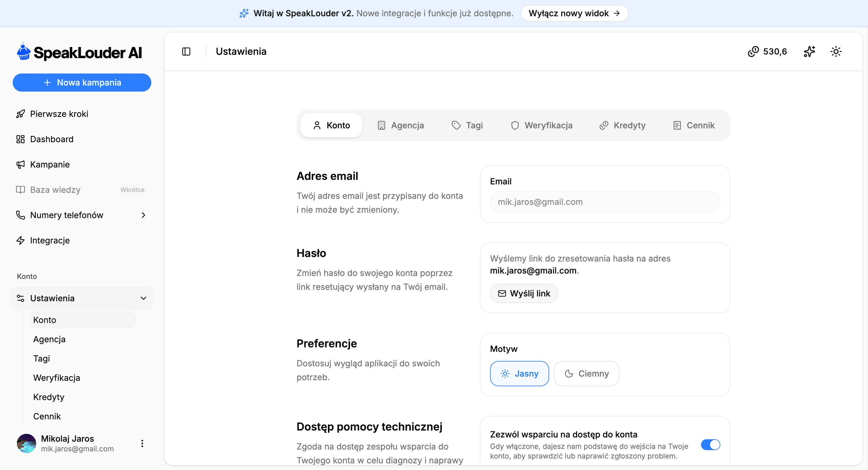The height and width of the screenshot is (470, 868).
Task: Click the receipt icon in the Cennik tab
Action: (677, 125)
